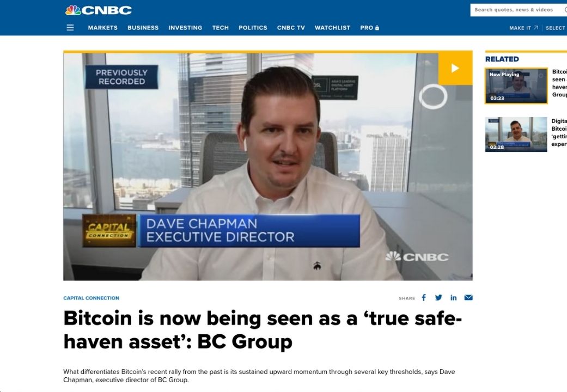Click the Capital Connection category link

pos(91,298)
